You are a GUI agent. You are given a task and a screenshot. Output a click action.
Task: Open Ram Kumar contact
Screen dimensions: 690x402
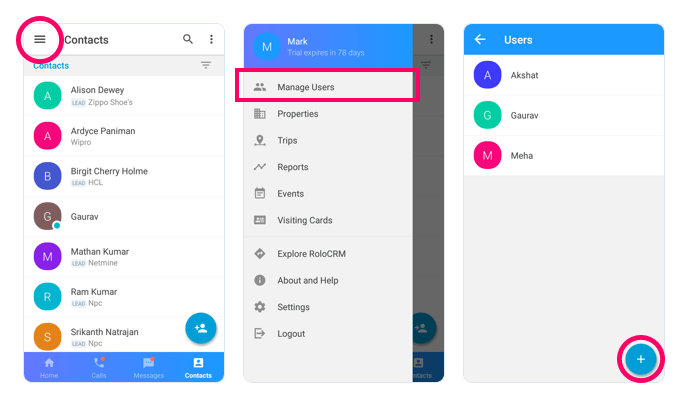pyautogui.click(x=124, y=297)
